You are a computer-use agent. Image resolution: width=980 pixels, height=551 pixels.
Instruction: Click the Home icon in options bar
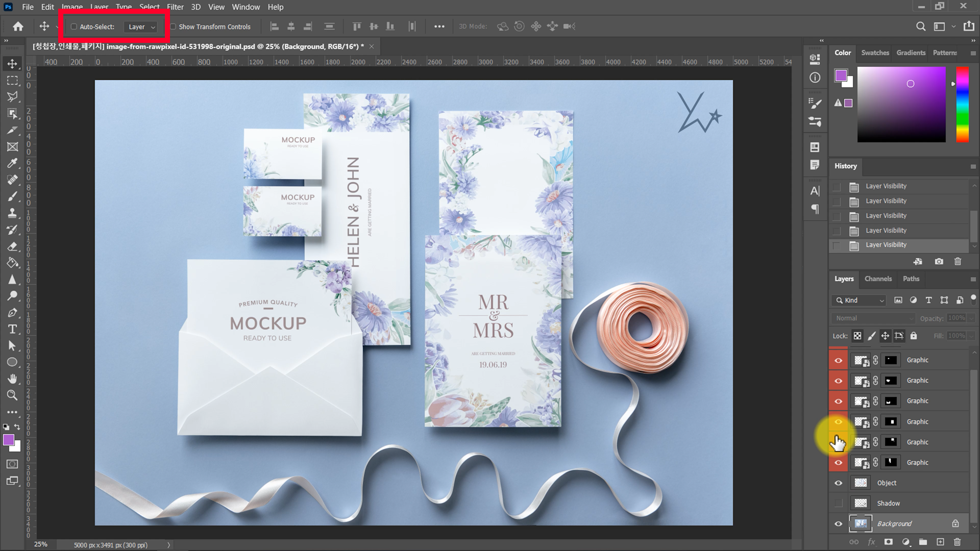tap(18, 27)
